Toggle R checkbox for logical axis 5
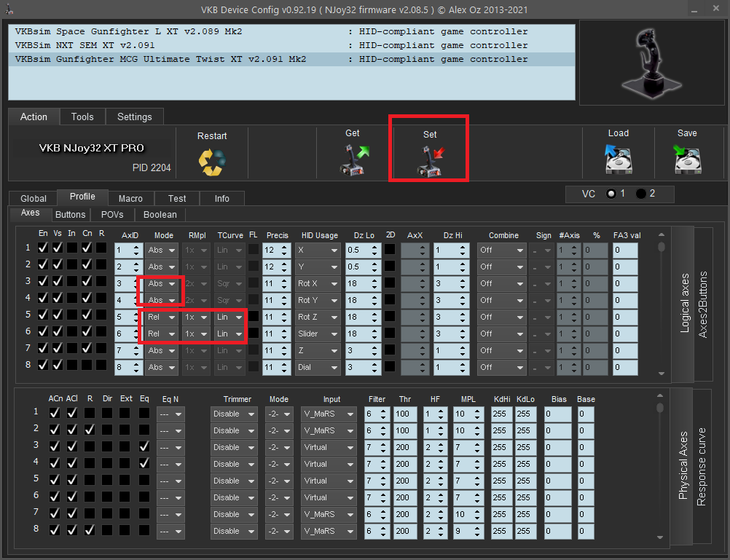 [101, 315]
